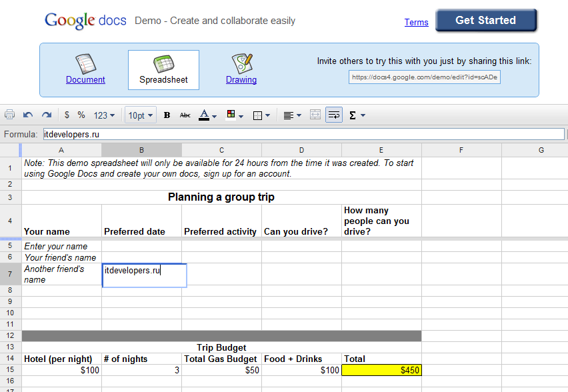Toggle strikethrough formatting
Screen dimensions: 568x392
185,115
